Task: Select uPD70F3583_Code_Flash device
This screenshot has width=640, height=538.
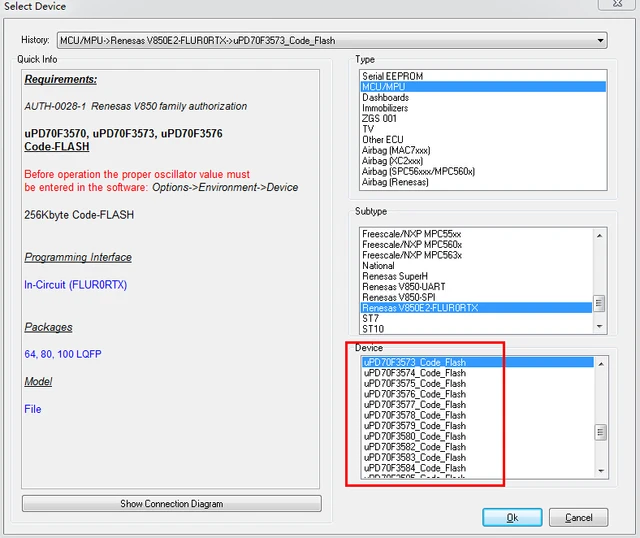Action: pos(478,458)
